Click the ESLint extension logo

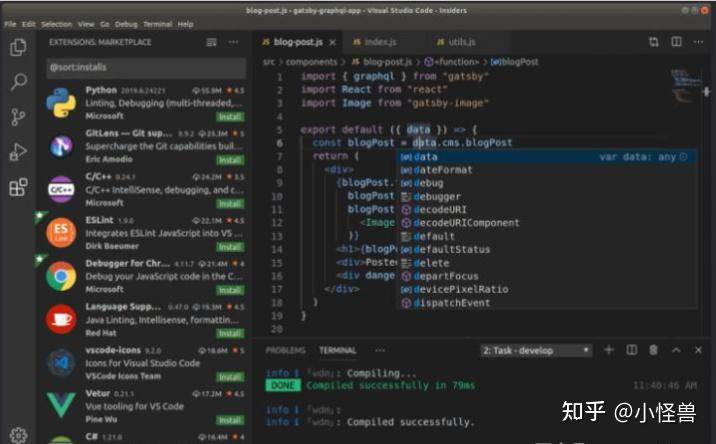[61, 233]
